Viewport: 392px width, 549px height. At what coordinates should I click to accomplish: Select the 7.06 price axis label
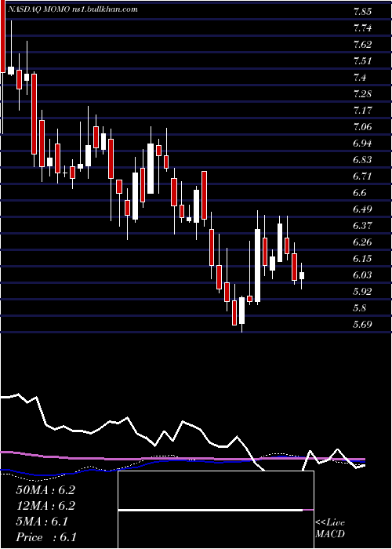(362, 127)
